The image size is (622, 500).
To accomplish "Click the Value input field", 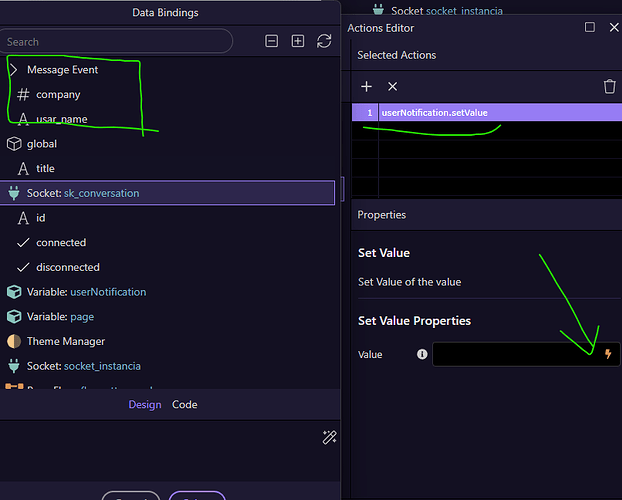I will tap(515, 354).
